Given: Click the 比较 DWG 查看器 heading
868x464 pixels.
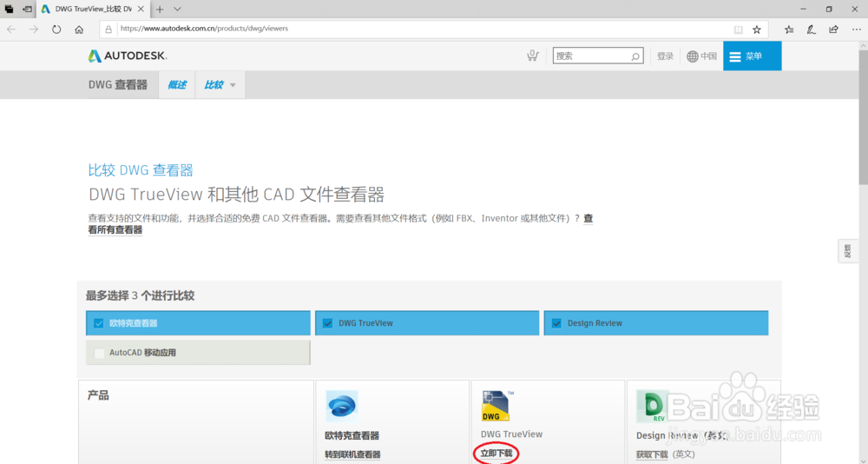Looking at the screenshot, I should pos(141,170).
